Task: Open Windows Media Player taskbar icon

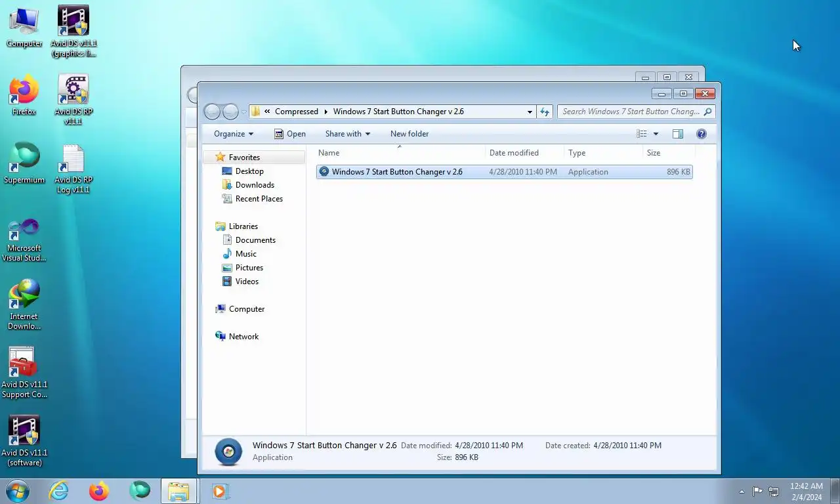Action: [x=220, y=491]
